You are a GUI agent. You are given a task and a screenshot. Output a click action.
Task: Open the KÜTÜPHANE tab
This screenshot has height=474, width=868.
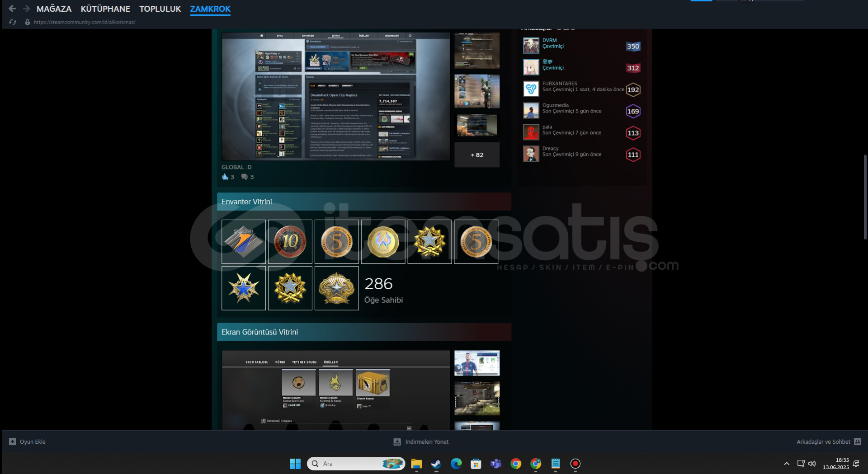[105, 9]
